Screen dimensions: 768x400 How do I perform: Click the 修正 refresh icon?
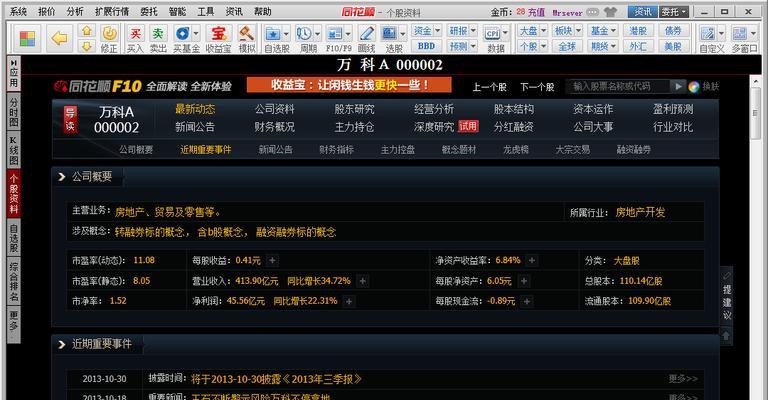coord(109,33)
